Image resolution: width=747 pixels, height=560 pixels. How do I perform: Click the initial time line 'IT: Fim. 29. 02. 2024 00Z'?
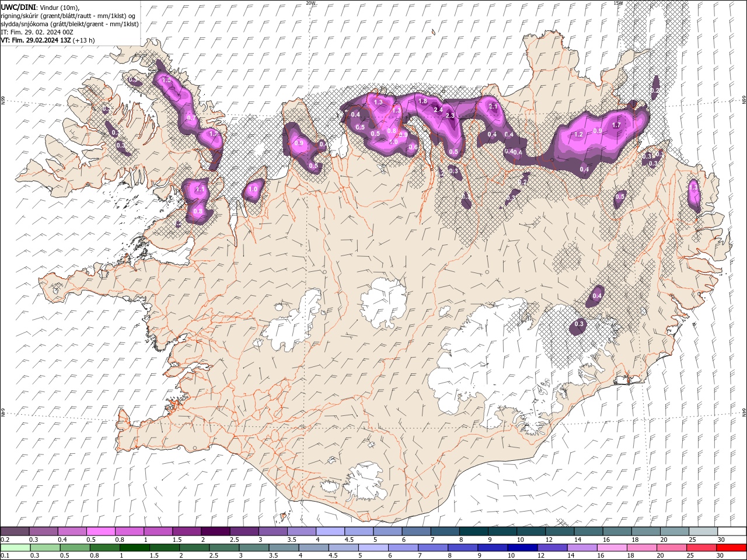click(x=36, y=32)
